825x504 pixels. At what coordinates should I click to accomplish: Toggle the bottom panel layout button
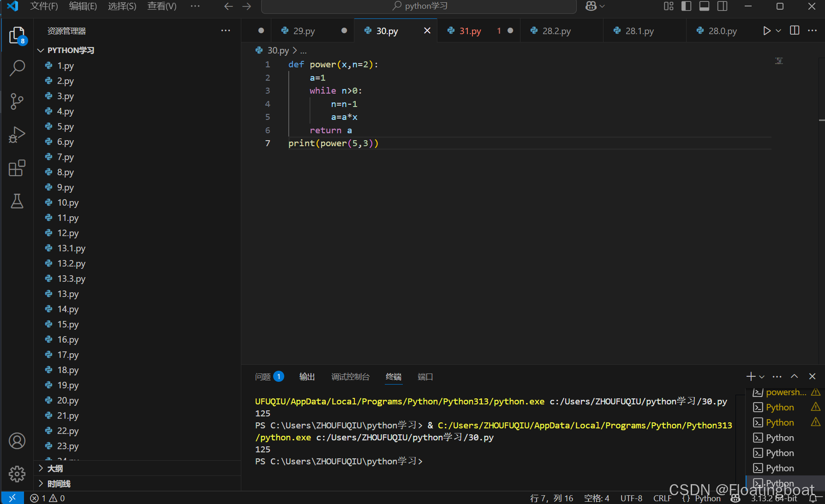(704, 6)
